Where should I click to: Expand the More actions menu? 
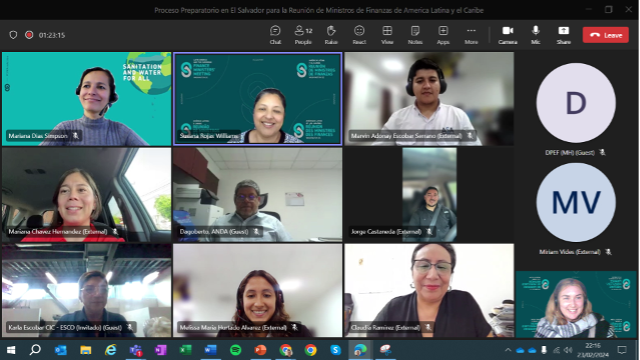coord(471,35)
